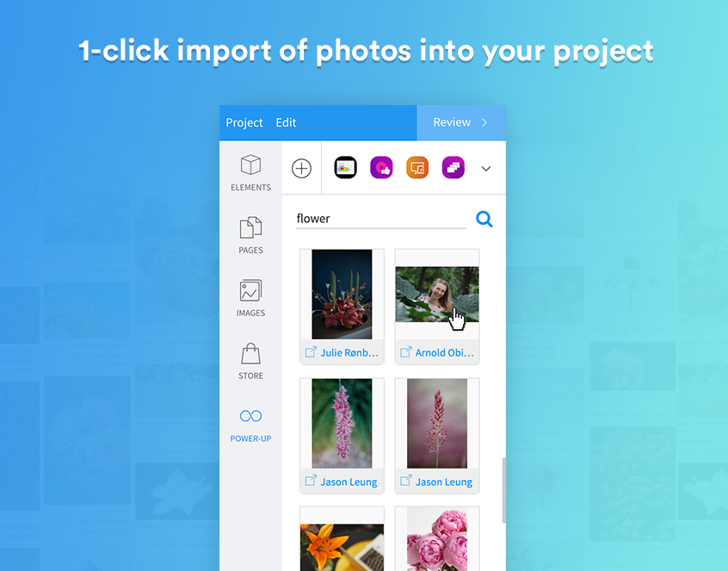Click the flower search input field
728x571 pixels.
[380, 219]
